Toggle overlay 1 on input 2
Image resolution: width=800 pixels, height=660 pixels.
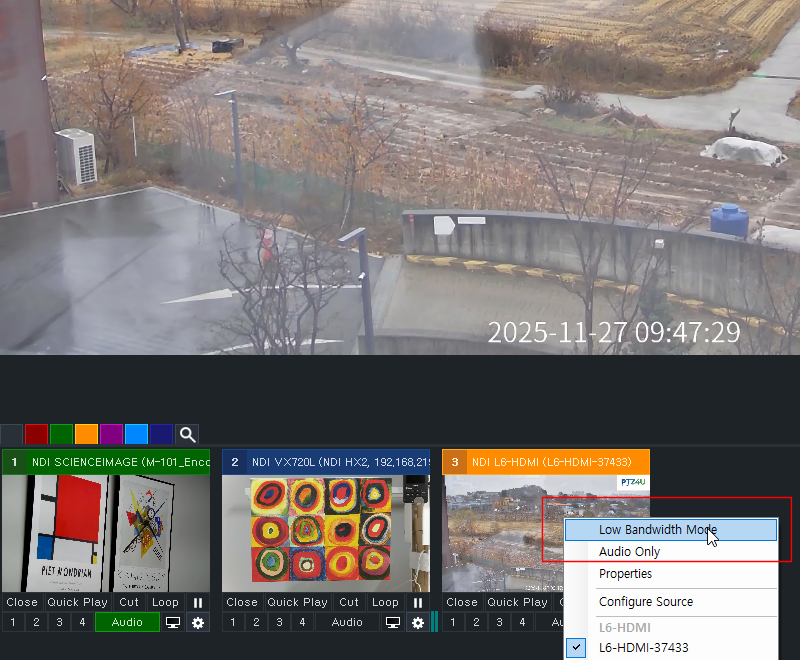pyautogui.click(x=233, y=623)
